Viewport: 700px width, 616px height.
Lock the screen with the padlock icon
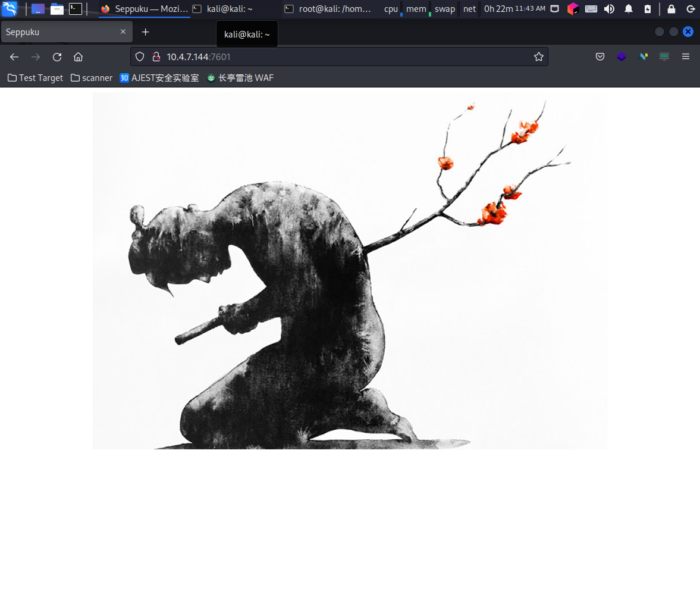tap(671, 8)
